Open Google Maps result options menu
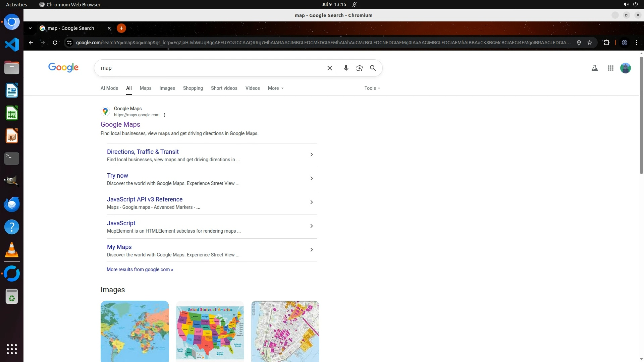The height and width of the screenshot is (362, 644). tap(164, 115)
